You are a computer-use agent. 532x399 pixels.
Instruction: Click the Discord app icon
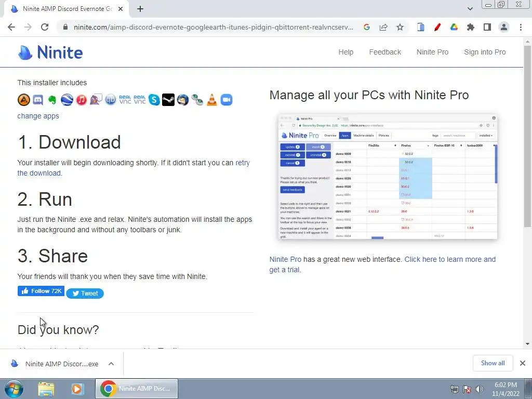coord(37,100)
